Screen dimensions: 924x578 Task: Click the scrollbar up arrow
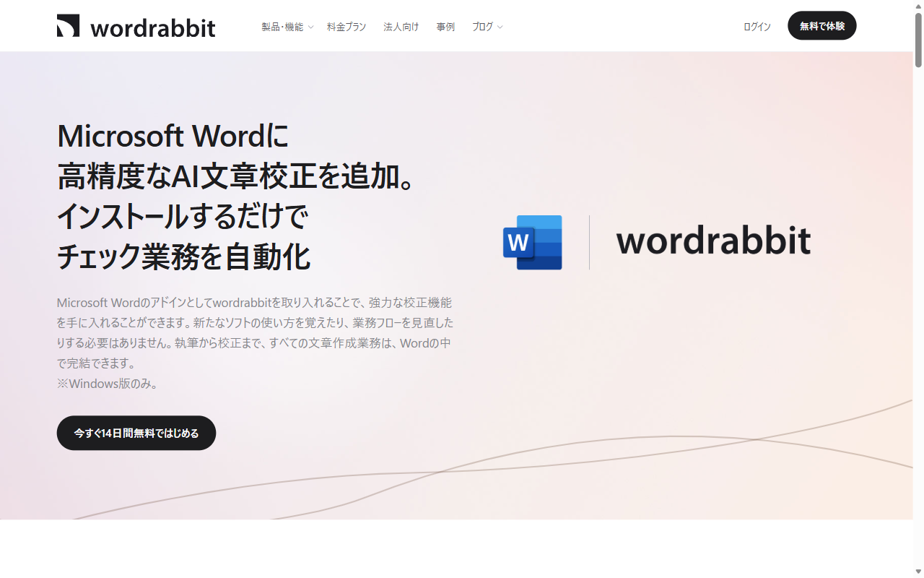click(918, 6)
